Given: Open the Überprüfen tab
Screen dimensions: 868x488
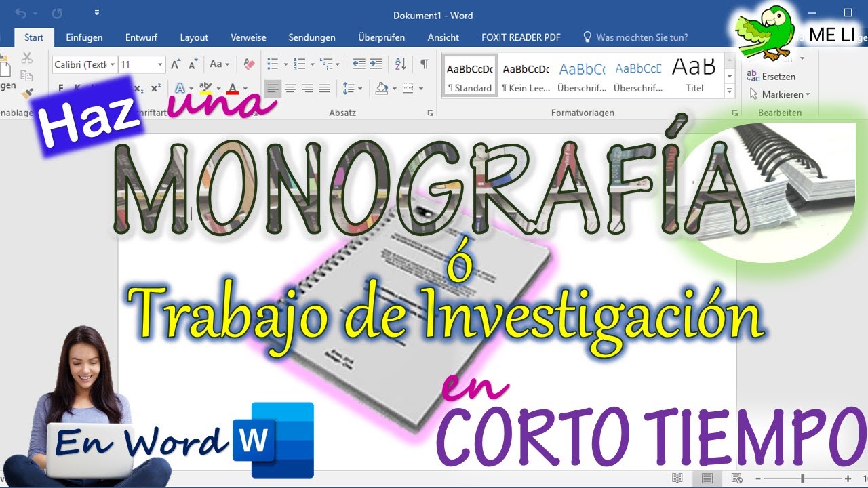Looking at the screenshot, I should (x=382, y=37).
